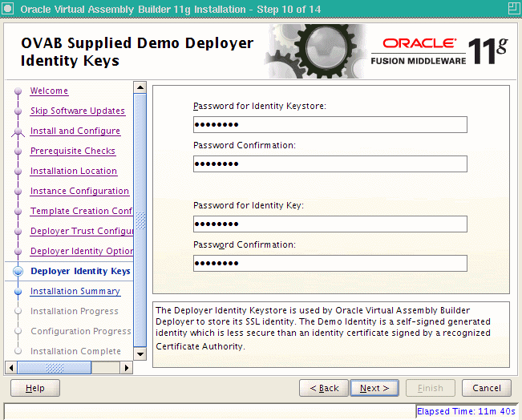
Task: Open Template Creation Configuration step
Action: (81, 211)
